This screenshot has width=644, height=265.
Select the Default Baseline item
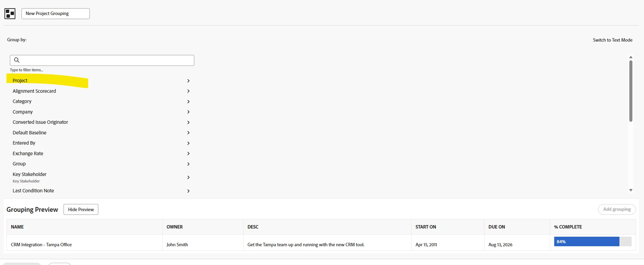click(29, 133)
